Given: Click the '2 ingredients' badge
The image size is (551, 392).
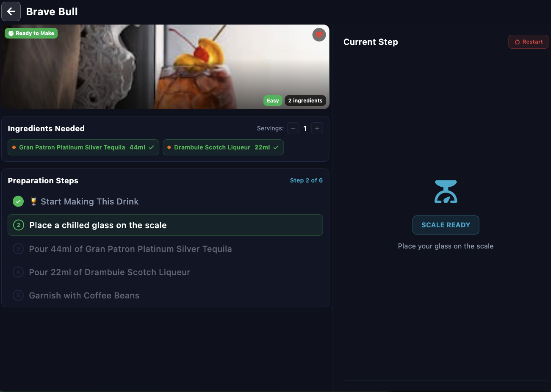Looking at the screenshot, I should tap(305, 101).
